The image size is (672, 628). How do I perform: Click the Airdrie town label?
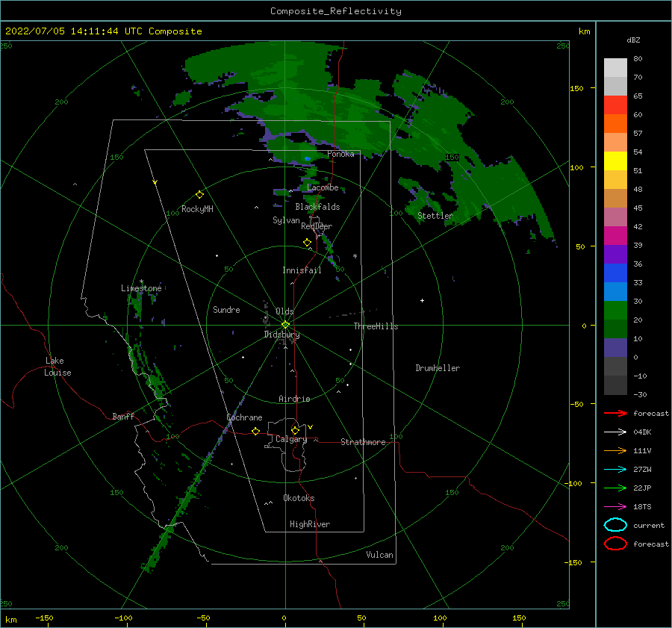click(x=294, y=399)
